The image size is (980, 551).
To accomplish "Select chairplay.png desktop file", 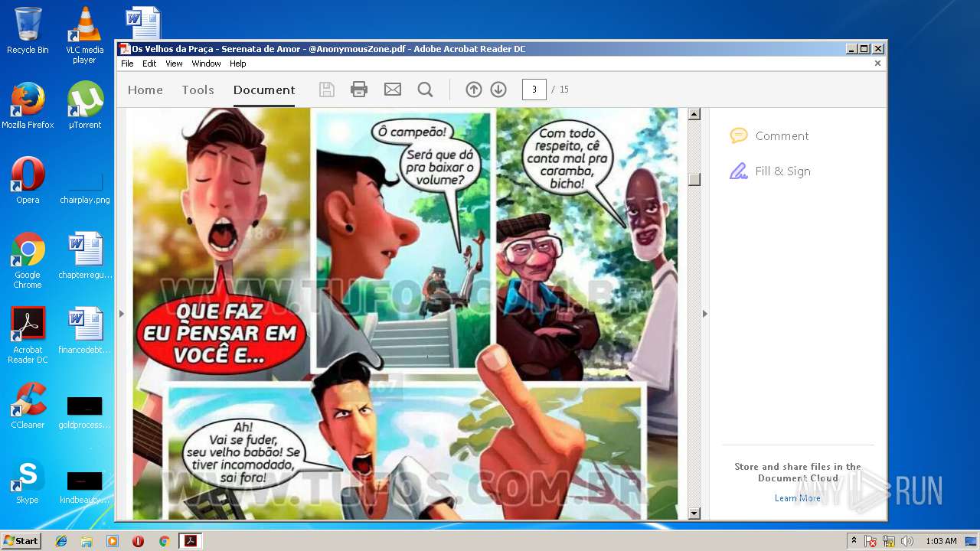I will (x=84, y=187).
